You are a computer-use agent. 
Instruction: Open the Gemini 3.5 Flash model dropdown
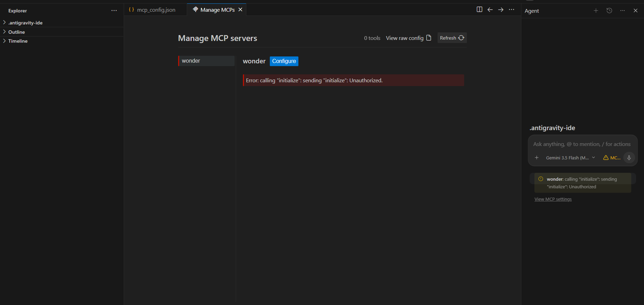[x=570, y=158]
